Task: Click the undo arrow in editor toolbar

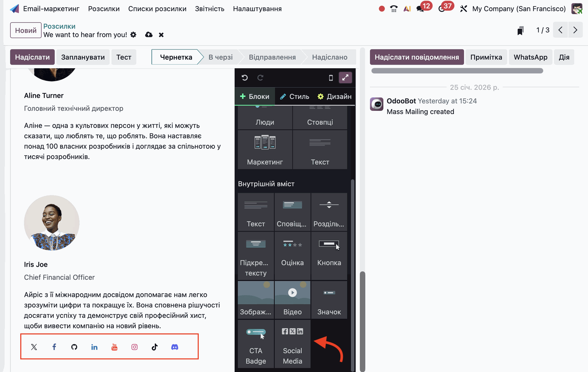Action: [244, 78]
